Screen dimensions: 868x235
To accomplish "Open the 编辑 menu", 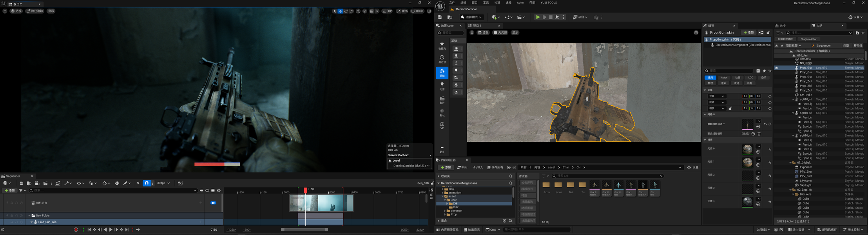I will pyautogui.click(x=463, y=3).
